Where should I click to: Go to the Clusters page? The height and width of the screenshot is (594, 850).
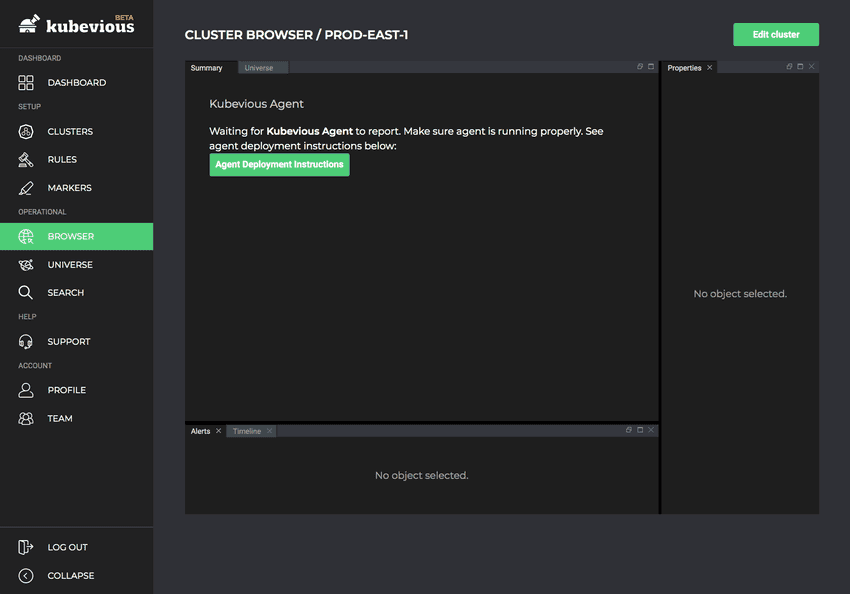click(70, 132)
